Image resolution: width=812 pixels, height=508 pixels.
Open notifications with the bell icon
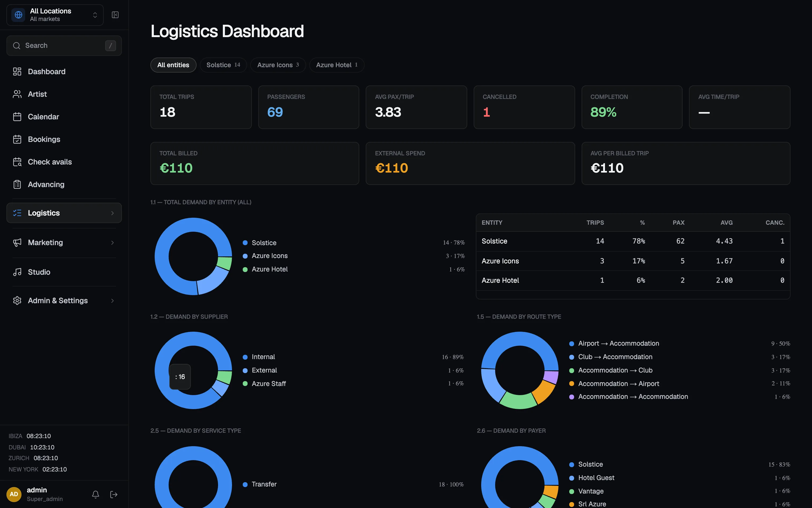pyautogui.click(x=96, y=494)
